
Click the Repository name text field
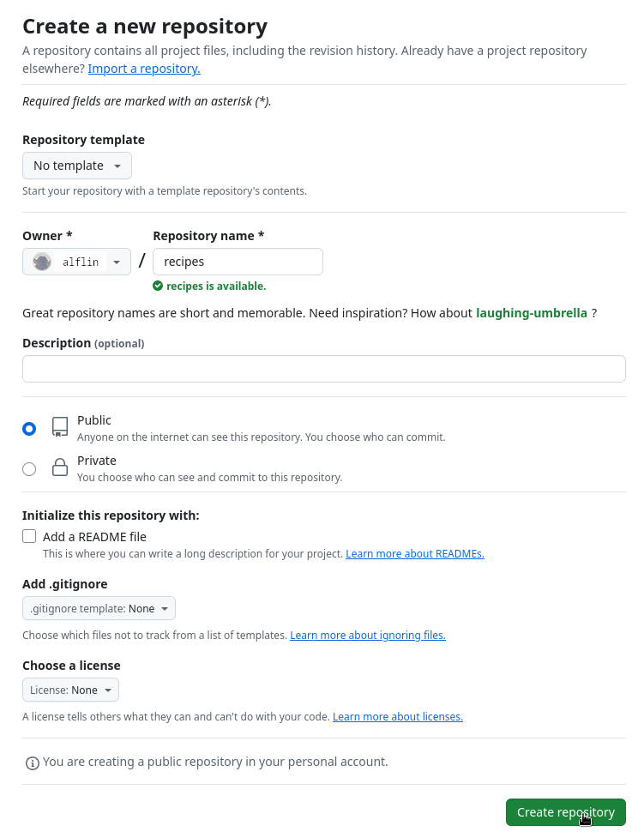(238, 261)
